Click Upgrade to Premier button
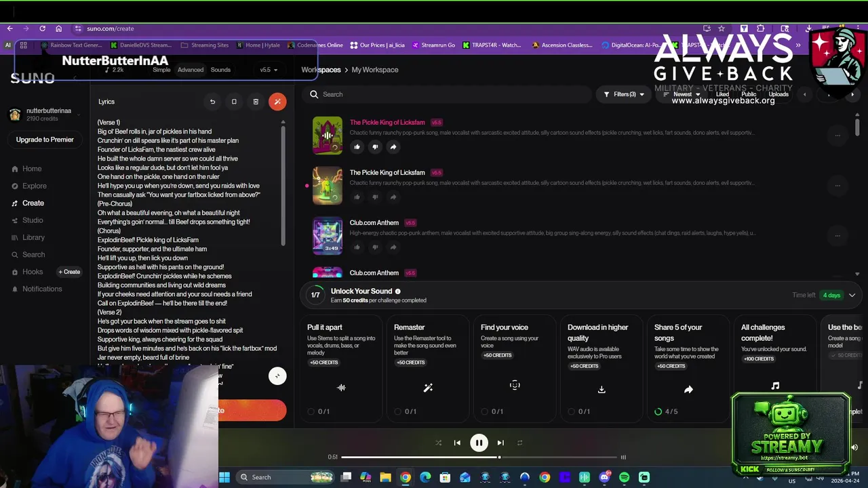This screenshot has width=868, height=488. [x=45, y=140]
